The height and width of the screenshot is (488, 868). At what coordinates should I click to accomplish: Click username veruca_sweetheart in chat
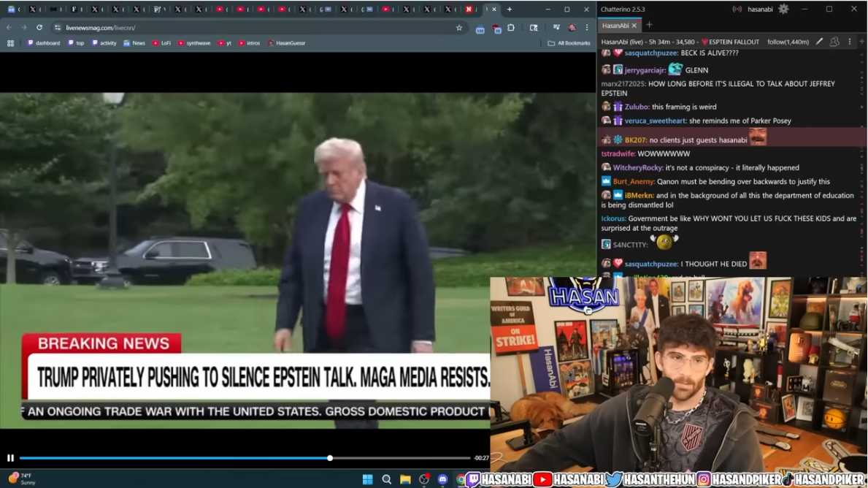(x=656, y=121)
